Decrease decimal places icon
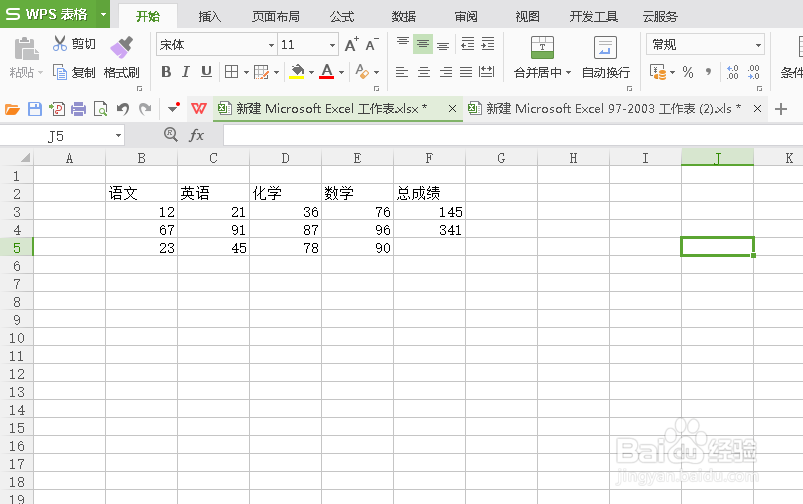Image resolution: width=803 pixels, height=504 pixels. pos(753,72)
